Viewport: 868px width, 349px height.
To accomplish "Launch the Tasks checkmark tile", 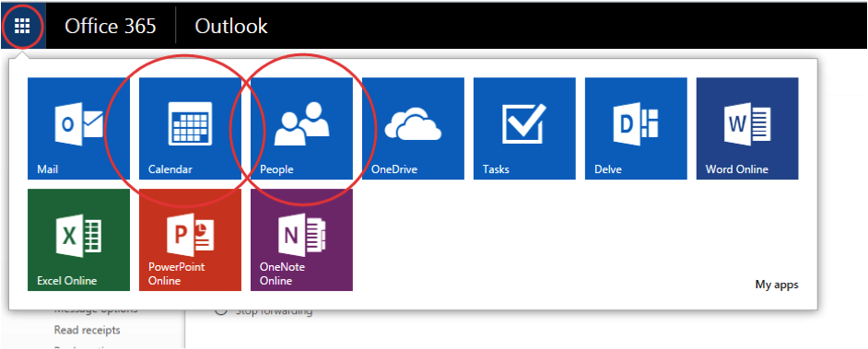I will click(x=524, y=128).
